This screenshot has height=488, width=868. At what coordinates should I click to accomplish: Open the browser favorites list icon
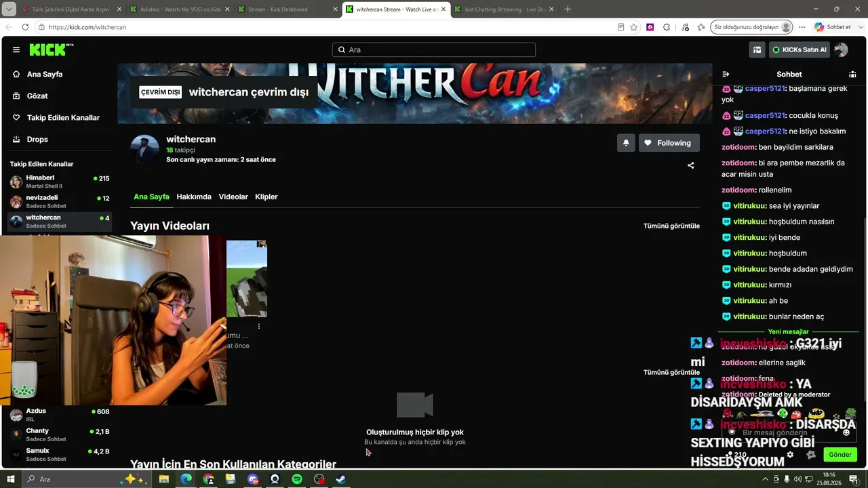point(701,27)
